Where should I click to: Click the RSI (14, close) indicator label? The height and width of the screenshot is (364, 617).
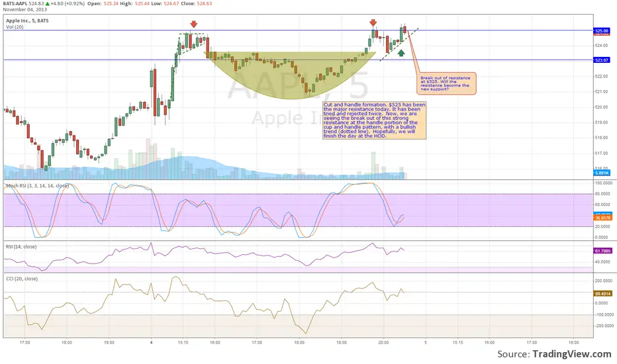click(21, 247)
